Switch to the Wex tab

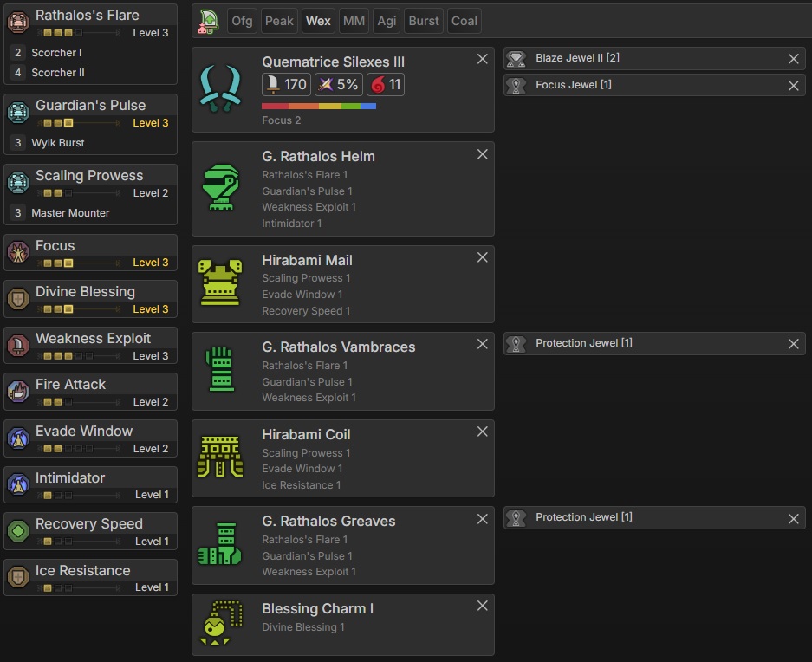pos(318,21)
